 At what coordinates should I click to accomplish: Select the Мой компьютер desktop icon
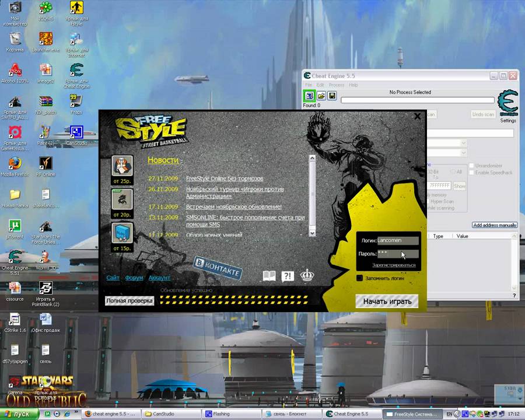click(15, 14)
